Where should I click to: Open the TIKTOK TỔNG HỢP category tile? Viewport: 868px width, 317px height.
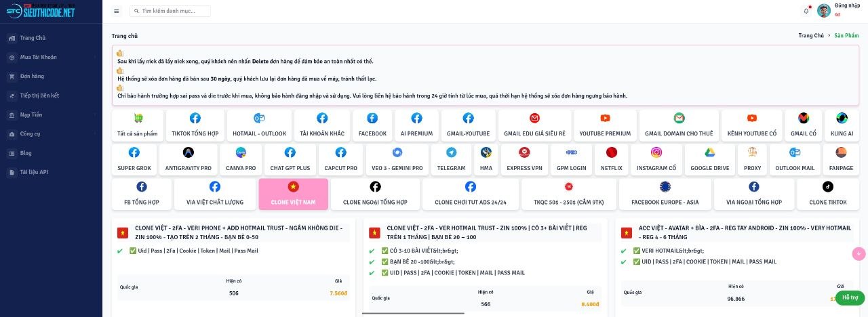[195, 125]
